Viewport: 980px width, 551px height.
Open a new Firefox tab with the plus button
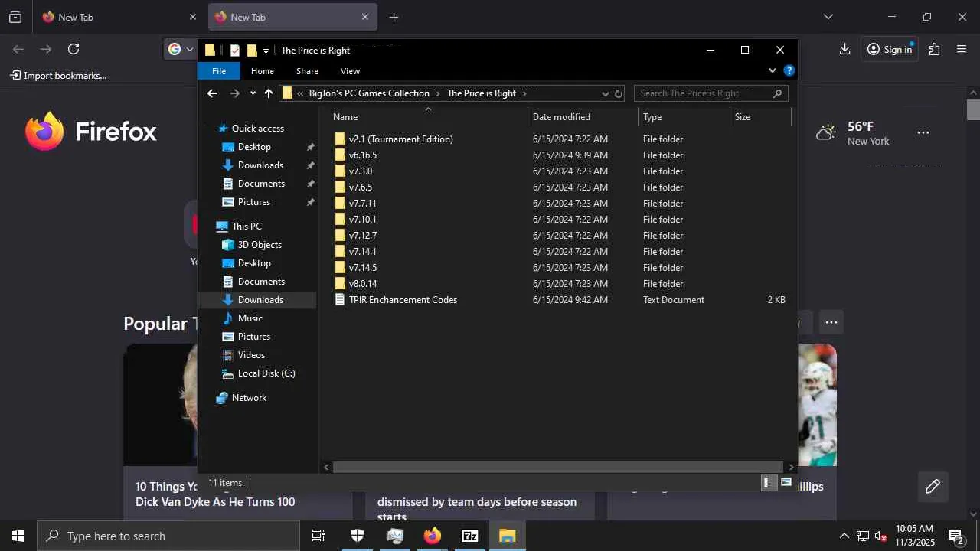tap(394, 18)
